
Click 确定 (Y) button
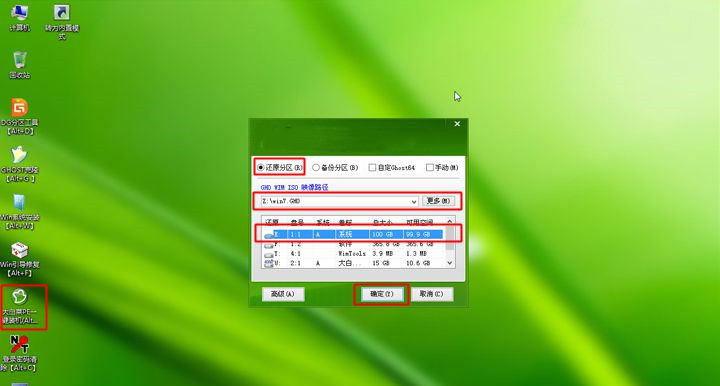[x=382, y=294]
